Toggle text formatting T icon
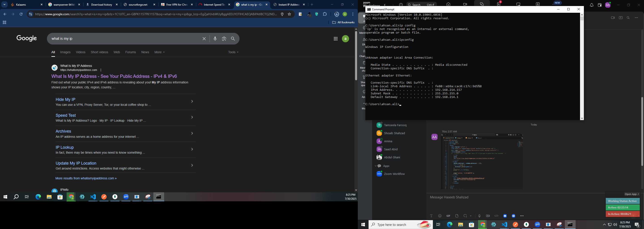The width and height of the screenshot is (644, 229). (x=431, y=216)
